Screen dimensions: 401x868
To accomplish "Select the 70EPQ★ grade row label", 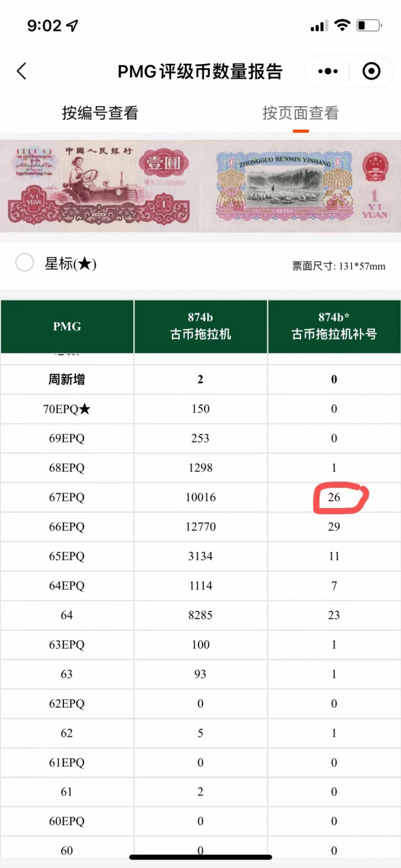I will 67,409.
